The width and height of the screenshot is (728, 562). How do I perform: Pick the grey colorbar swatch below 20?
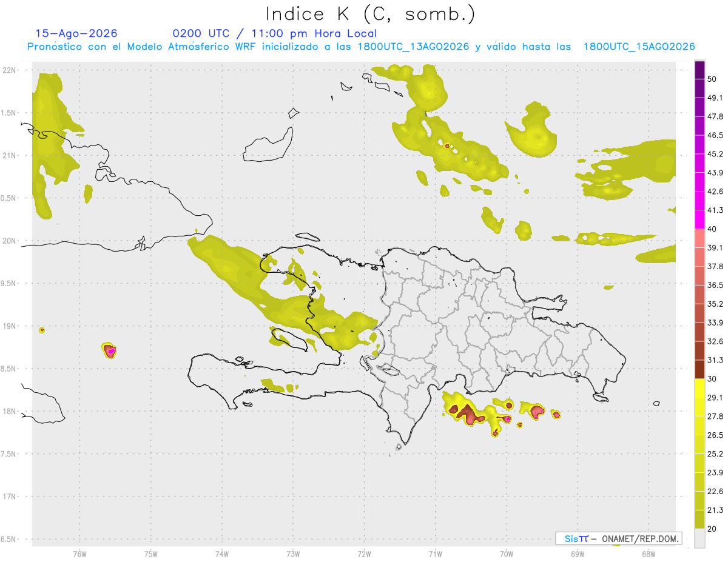tap(699, 538)
